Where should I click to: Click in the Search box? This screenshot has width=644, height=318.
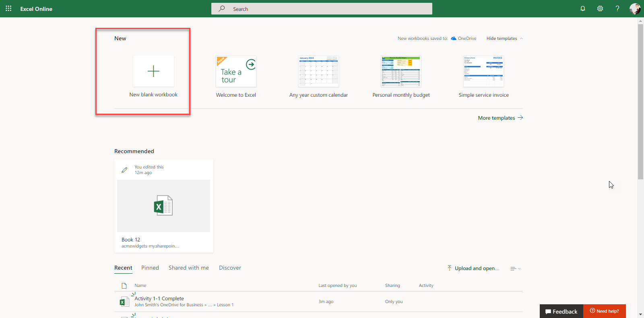tap(322, 9)
